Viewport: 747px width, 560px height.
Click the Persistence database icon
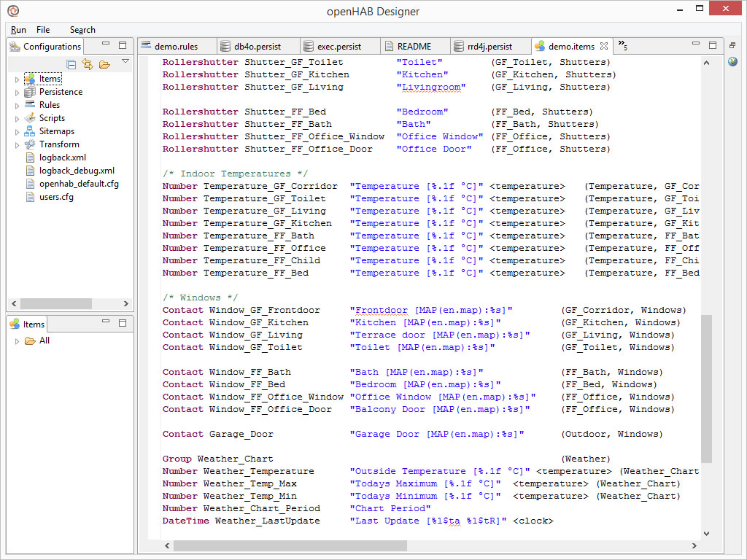29,92
